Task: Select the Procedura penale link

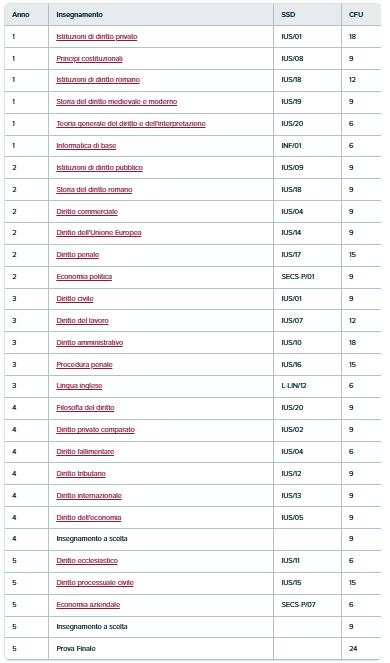Action: pos(85,365)
